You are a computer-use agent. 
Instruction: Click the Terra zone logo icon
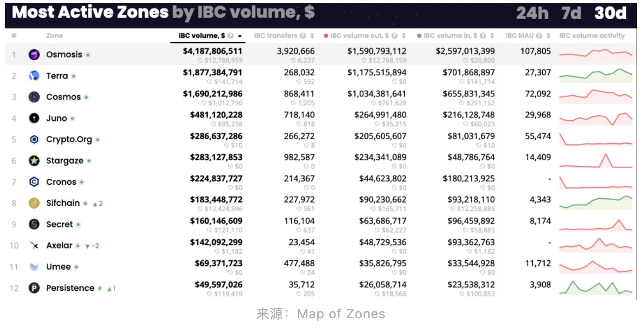(34, 76)
